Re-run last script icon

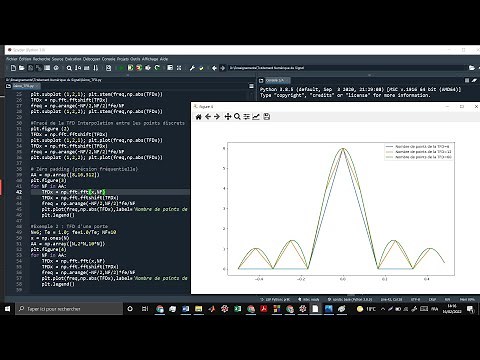[x=157, y=68]
